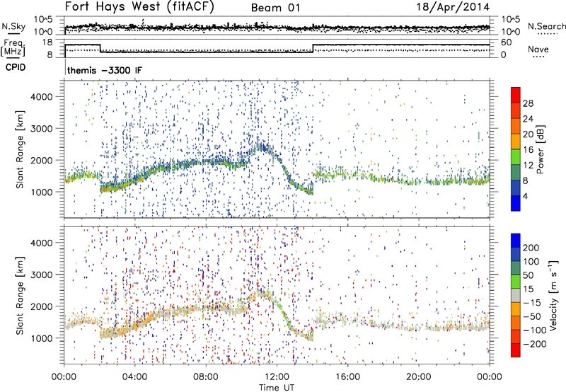The image size is (566, 392).
Task: Click the '18' frequency axis tick label
Action: click(47, 42)
